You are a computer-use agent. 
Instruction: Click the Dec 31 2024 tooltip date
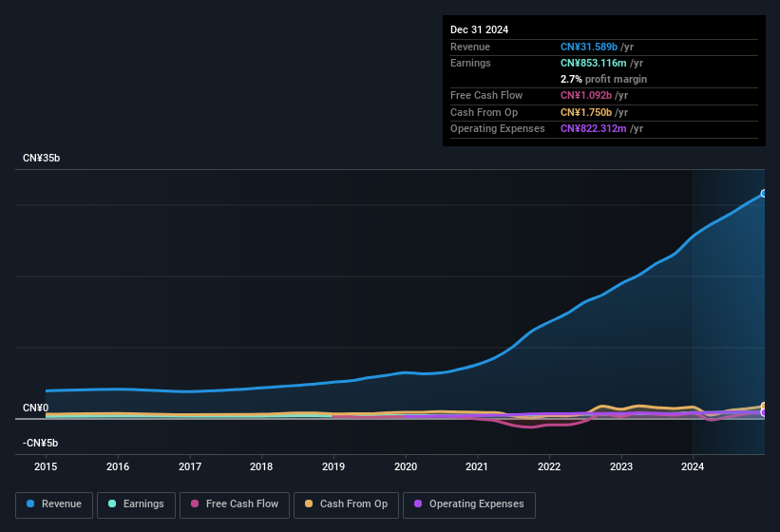pyautogui.click(x=479, y=29)
